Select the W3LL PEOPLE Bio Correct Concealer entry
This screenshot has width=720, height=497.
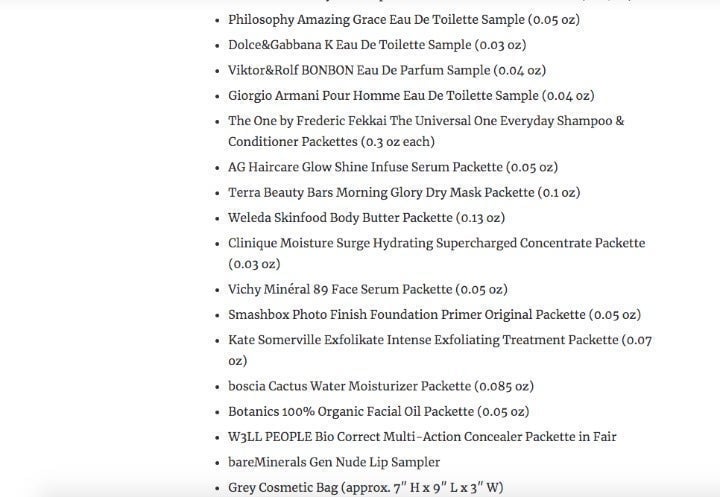(x=422, y=437)
